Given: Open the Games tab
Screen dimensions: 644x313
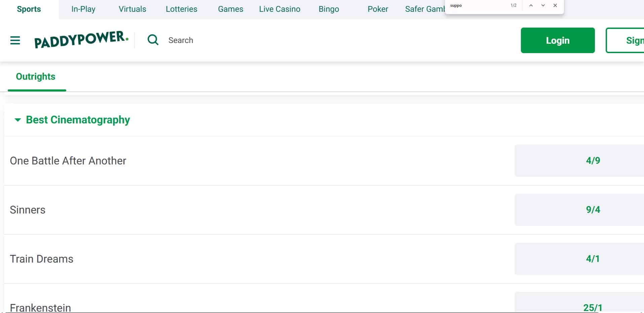Looking at the screenshot, I should click(230, 9).
